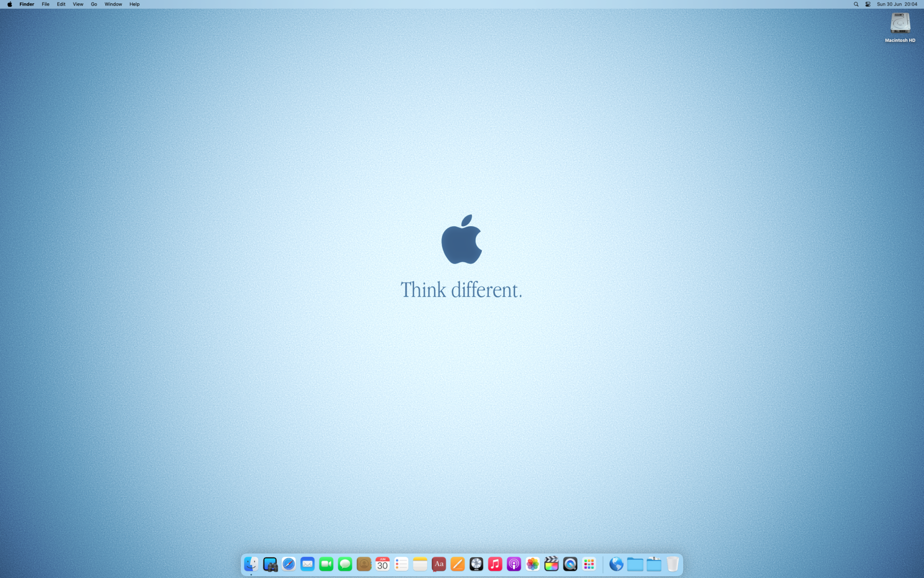924x578 pixels.
Task: Open QuickTime Player
Action: (570, 564)
